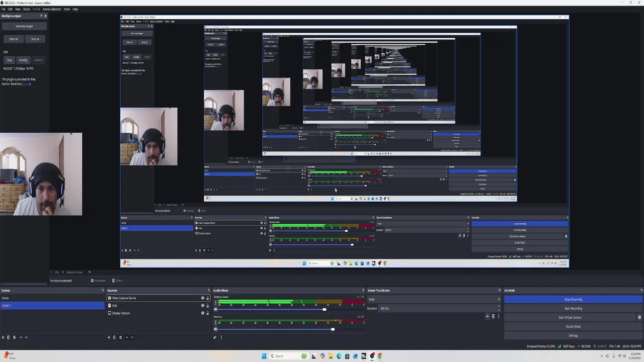Viewport: 644px width, 362px height.
Task: Open the Tools menu
Action: [66, 9]
